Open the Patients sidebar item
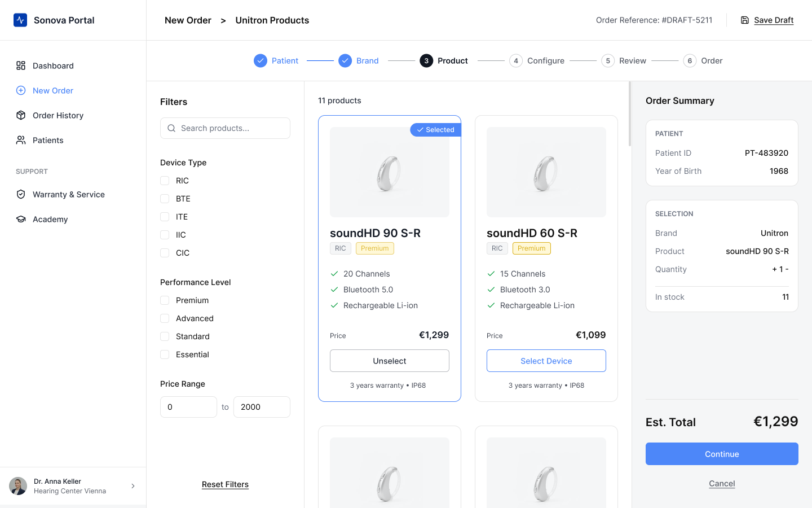The height and width of the screenshot is (508, 812). [x=73, y=140]
